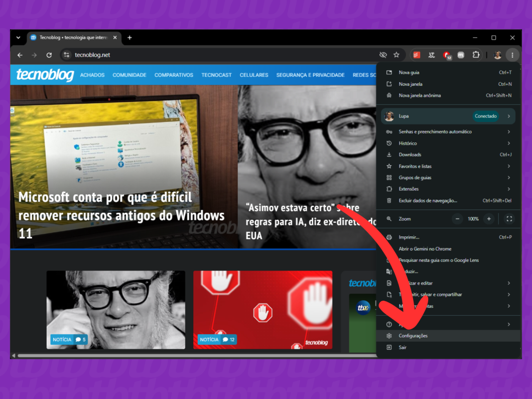
Task: Click the tecnoblog logo
Action: point(45,75)
